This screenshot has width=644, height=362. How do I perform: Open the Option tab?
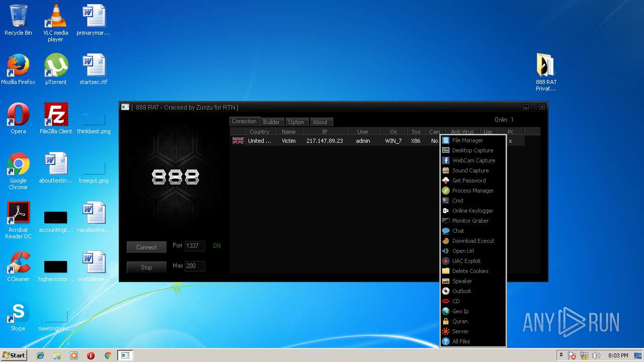pyautogui.click(x=296, y=122)
